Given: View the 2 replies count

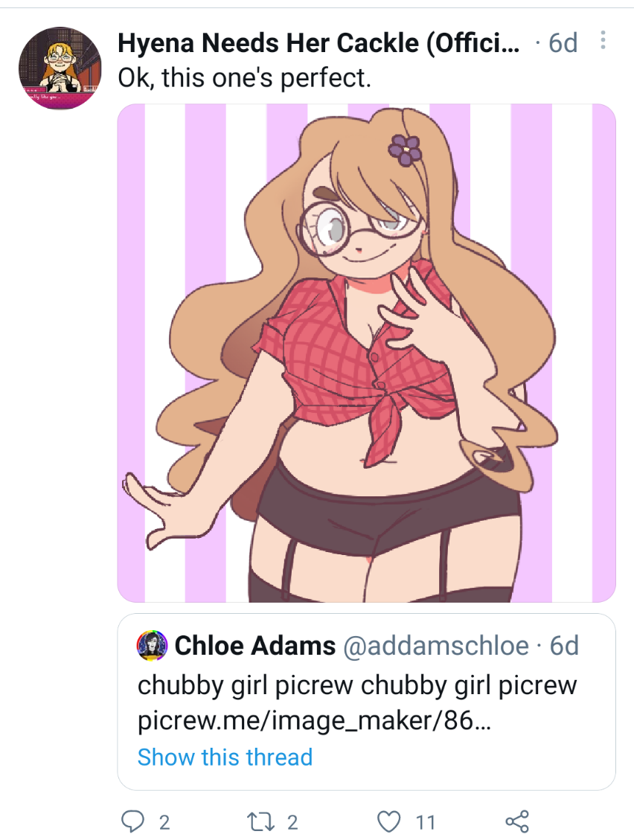Looking at the screenshot, I should click(x=164, y=822).
